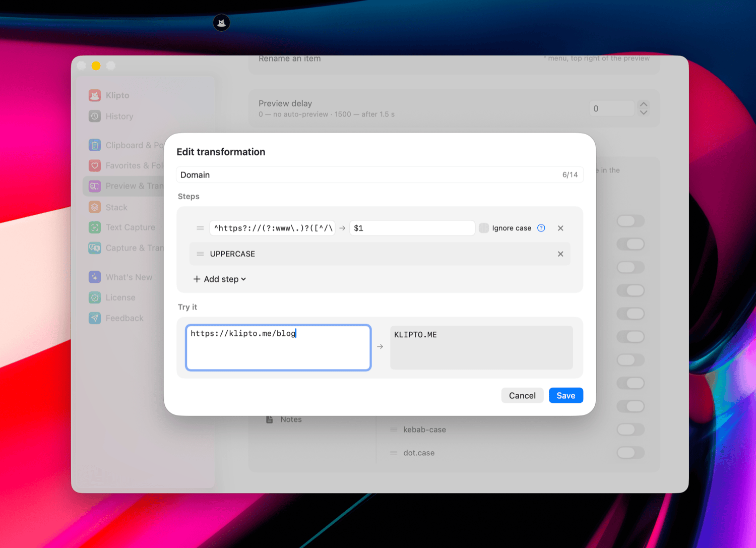756x548 pixels.
Task: Open the Ignore case help icon
Action: click(541, 228)
